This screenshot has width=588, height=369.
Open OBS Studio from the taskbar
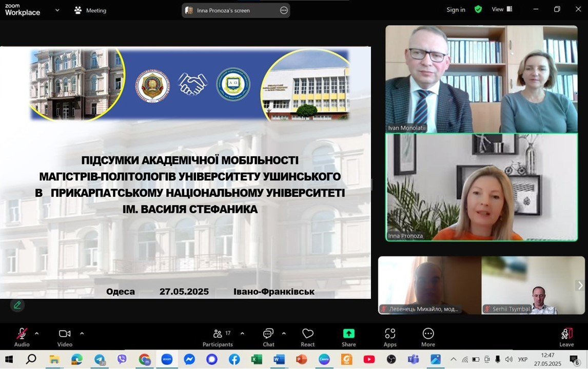pos(391,360)
